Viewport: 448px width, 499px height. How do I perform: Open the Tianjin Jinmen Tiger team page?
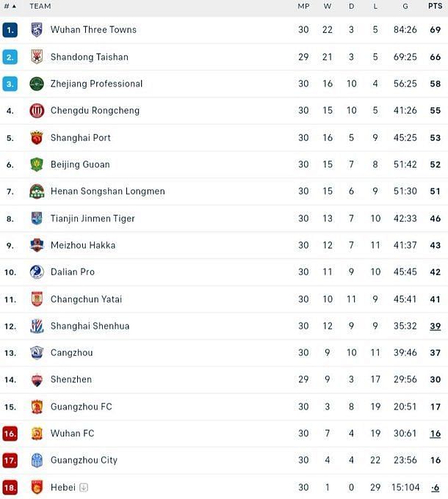tap(93, 219)
